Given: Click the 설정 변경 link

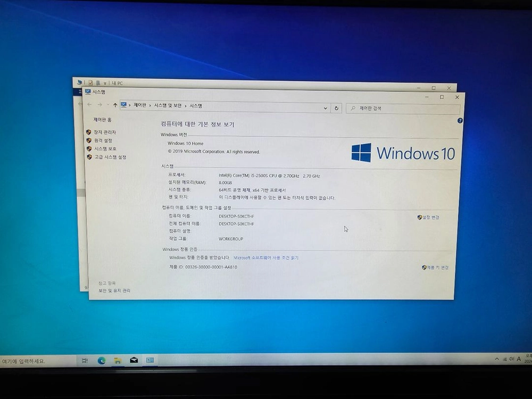Looking at the screenshot, I should (x=430, y=218).
